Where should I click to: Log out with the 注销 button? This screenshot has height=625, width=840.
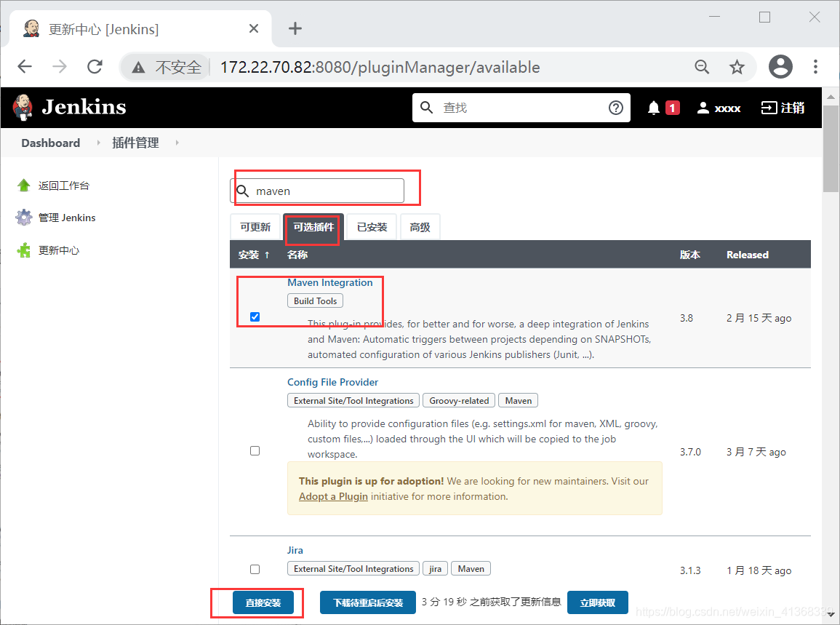tap(783, 108)
